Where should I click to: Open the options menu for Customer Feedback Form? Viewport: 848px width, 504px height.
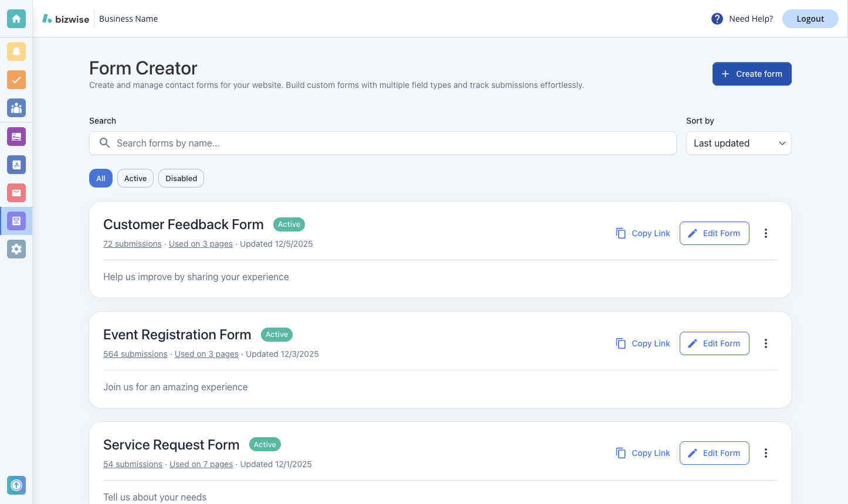tap(766, 233)
